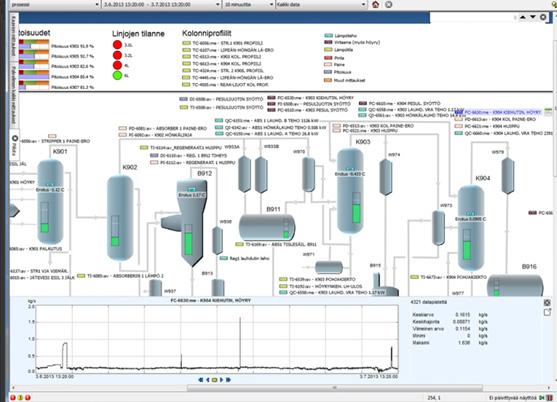The image size is (557, 402).
Task: Open the Kaikki data dropdown
Action: [x=321, y=5]
